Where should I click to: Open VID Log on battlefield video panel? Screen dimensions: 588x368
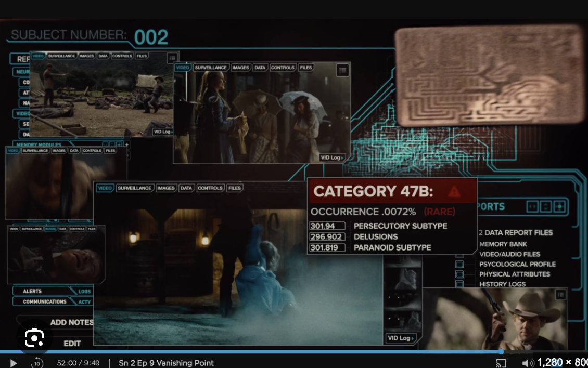tap(163, 132)
